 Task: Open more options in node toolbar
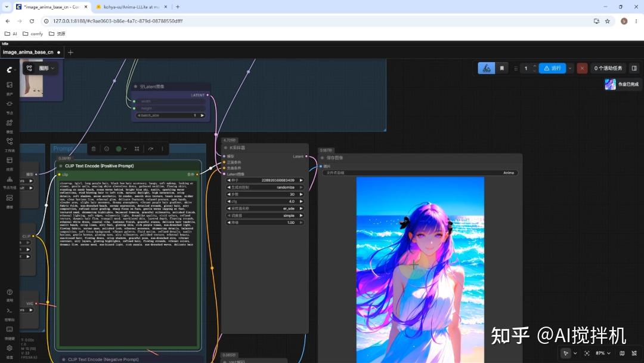pyautogui.click(x=162, y=149)
